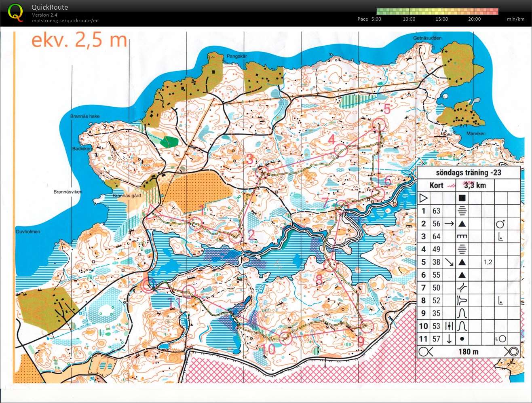Click the pace color gradient bar
532x403 pixels.
click(x=437, y=11)
